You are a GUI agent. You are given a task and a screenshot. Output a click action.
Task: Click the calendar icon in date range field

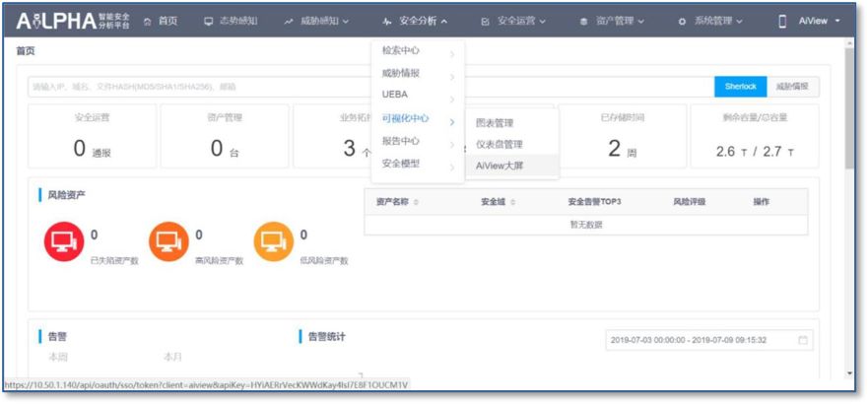pos(803,340)
